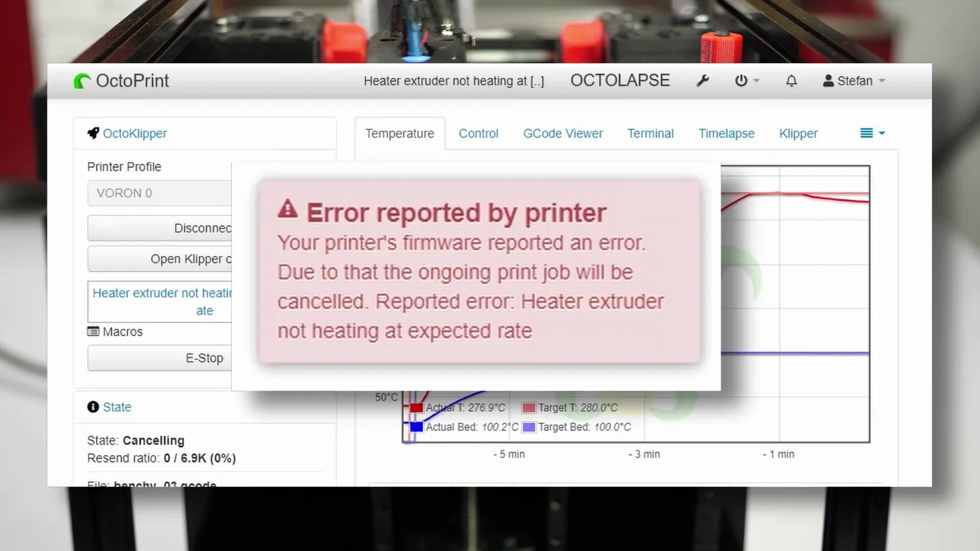The image size is (980, 551).
Task: Click the State info circle icon
Action: (x=93, y=407)
